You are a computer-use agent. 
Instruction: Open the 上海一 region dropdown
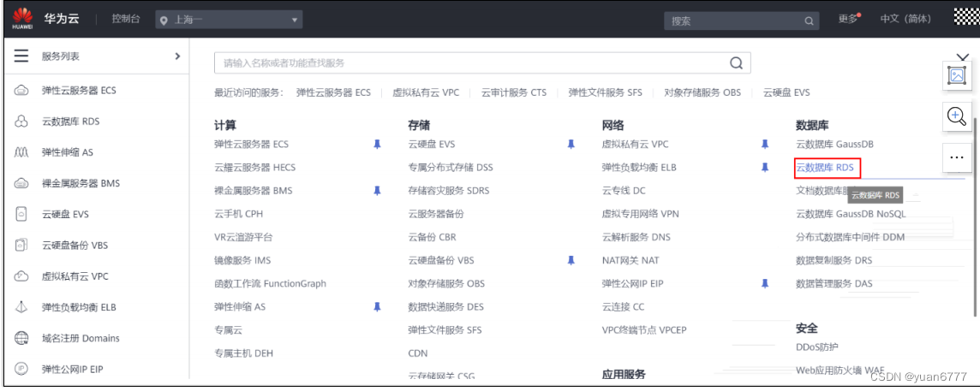click(229, 21)
